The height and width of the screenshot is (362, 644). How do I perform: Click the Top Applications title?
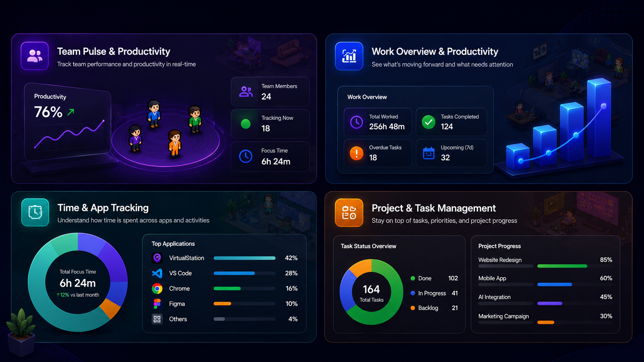click(x=173, y=244)
